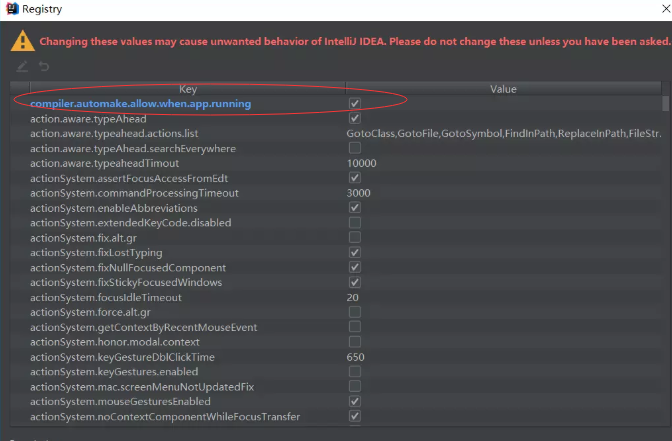
Task: Click the yellow warning triangle icon
Action: pos(22,41)
